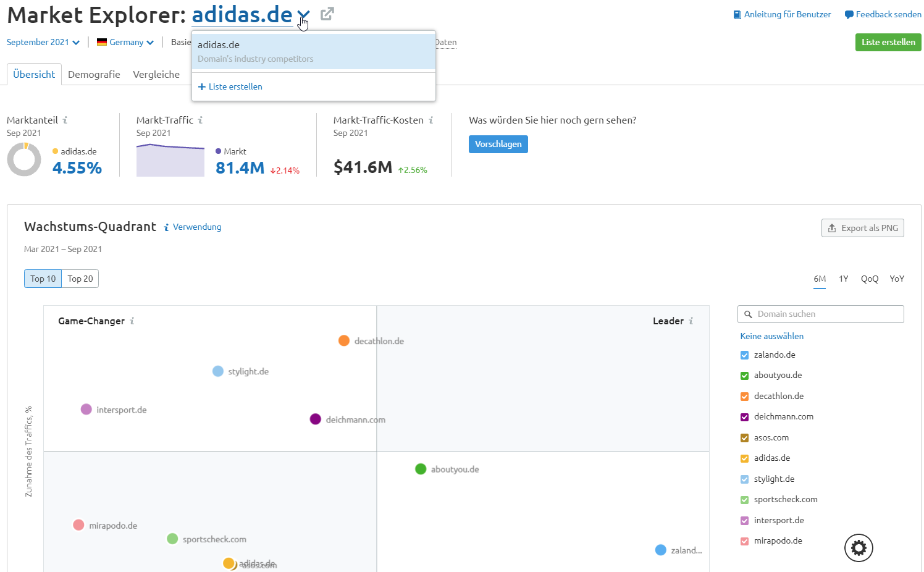The height and width of the screenshot is (572, 924).
Task: Toggle the mirapodo.de checkbox off
Action: (744, 540)
